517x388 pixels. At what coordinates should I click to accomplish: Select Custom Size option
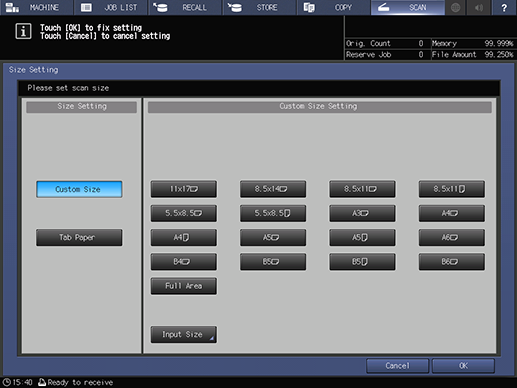79,189
